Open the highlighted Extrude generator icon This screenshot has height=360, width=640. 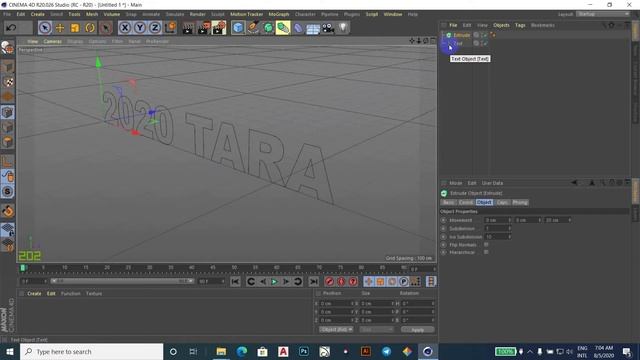pyautogui.click(x=283, y=28)
